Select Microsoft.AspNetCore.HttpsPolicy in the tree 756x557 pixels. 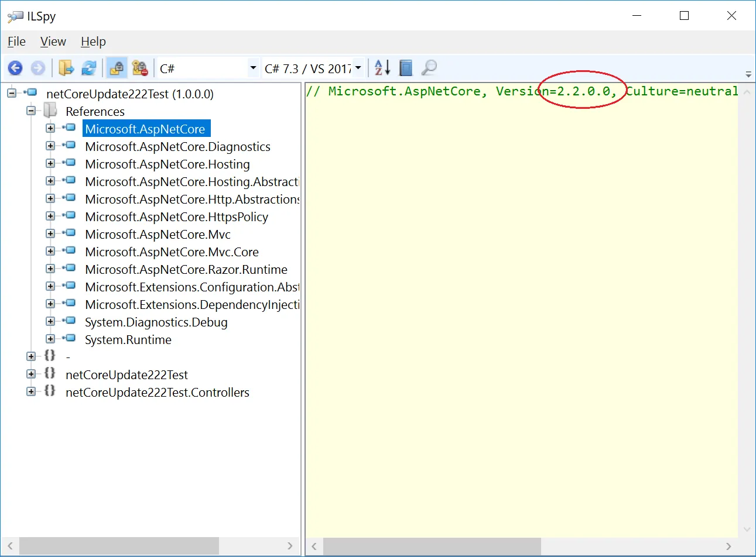[176, 217]
